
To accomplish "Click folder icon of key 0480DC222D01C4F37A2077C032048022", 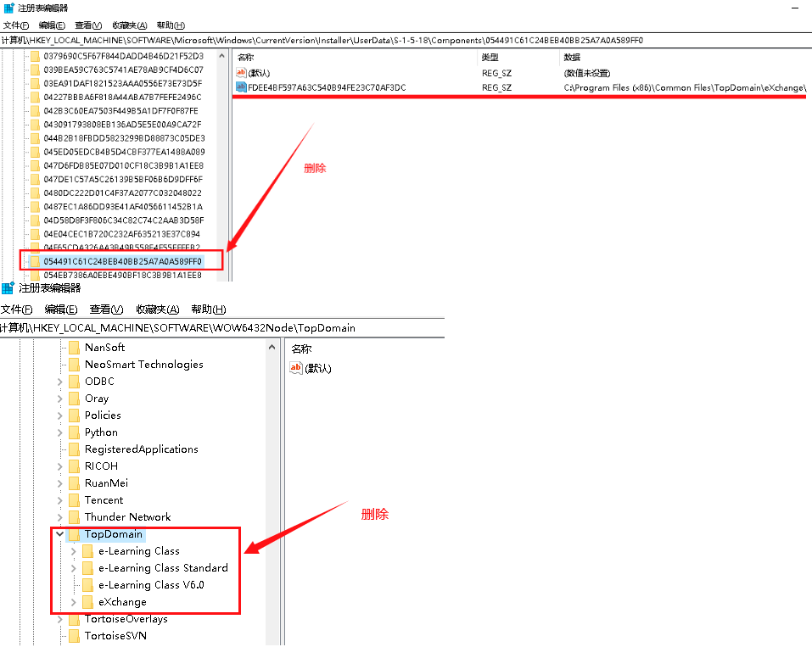I will (35, 193).
